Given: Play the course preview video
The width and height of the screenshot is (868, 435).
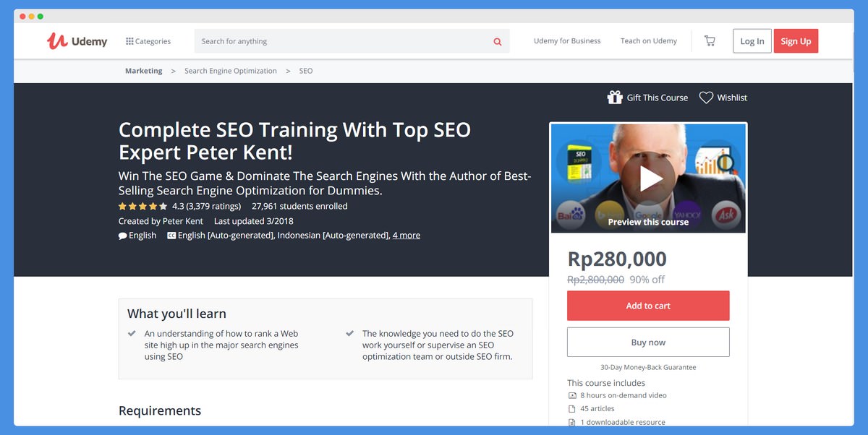Looking at the screenshot, I should (x=648, y=178).
